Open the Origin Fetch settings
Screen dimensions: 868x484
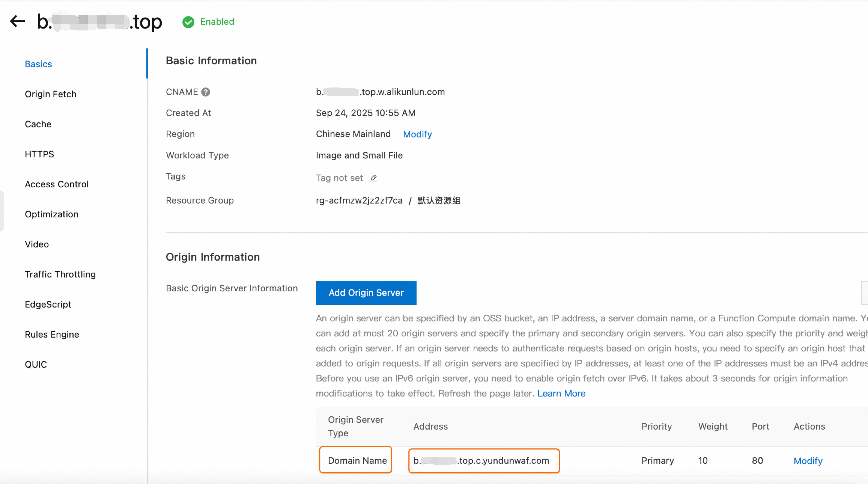click(50, 94)
